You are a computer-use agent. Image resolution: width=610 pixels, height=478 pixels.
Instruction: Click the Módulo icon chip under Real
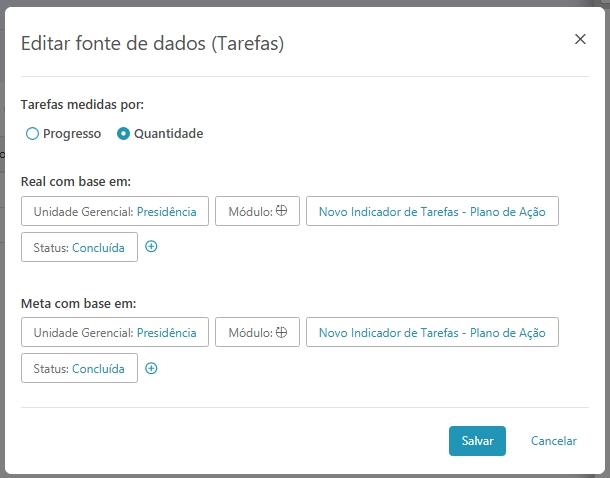click(x=257, y=211)
